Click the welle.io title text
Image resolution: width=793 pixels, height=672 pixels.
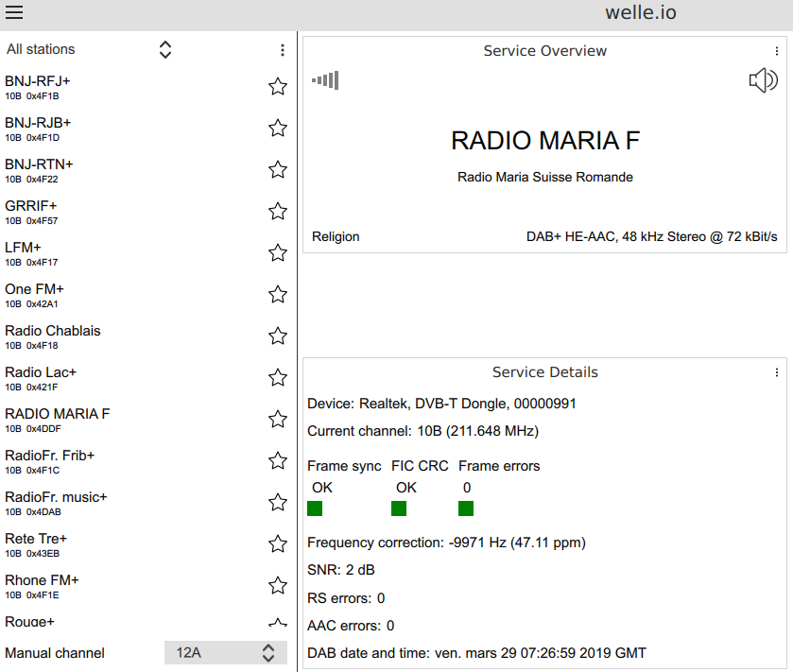[641, 12]
